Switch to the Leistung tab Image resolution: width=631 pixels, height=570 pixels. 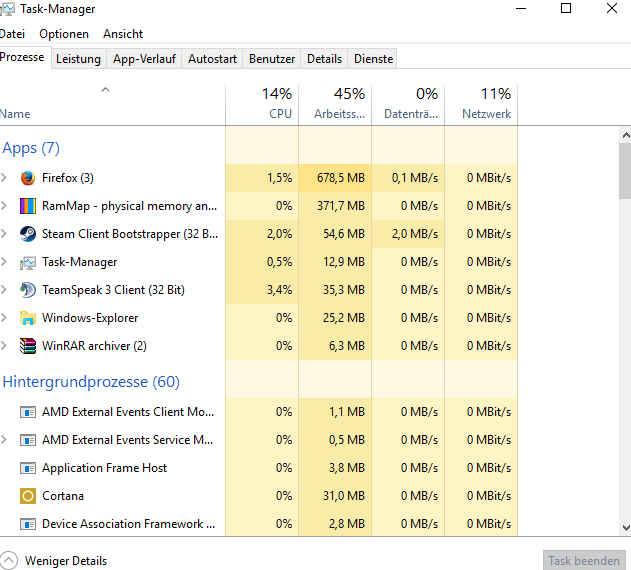point(78,59)
